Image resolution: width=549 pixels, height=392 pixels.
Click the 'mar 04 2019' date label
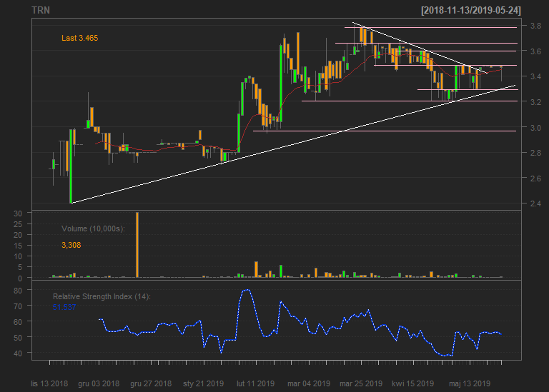[309, 383]
